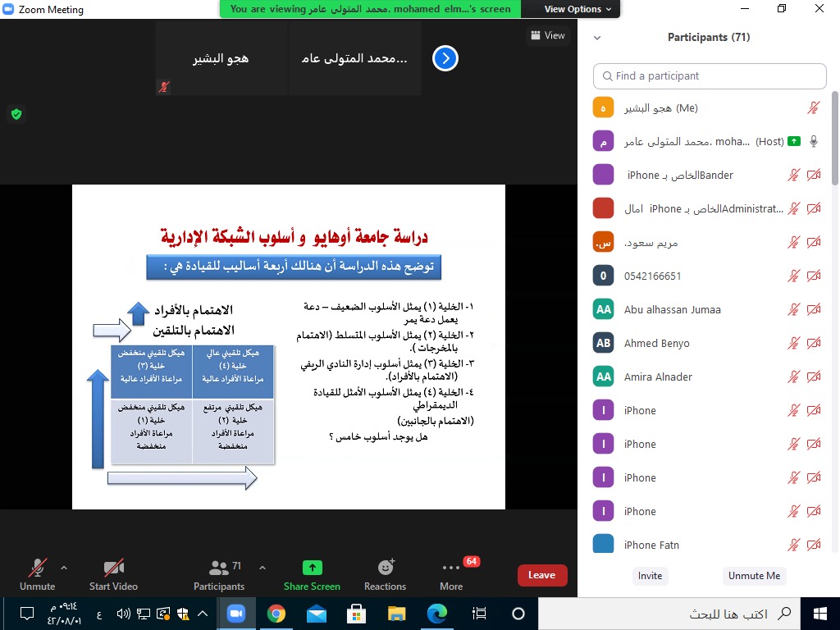The image size is (840, 630).
Task: Open audio settings arrow beside Unmute
Action: pyautogui.click(x=64, y=567)
